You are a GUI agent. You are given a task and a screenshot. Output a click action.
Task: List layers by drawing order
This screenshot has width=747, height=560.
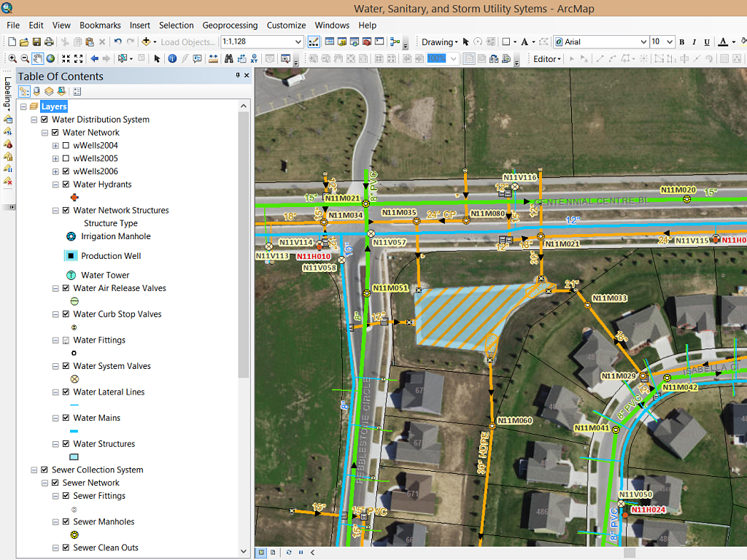24,91
